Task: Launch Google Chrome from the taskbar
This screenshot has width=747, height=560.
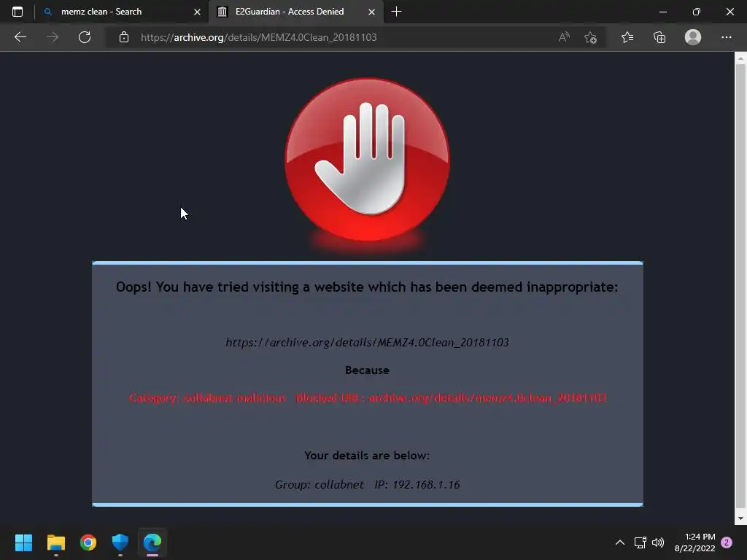Action: pyautogui.click(x=88, y=542)
